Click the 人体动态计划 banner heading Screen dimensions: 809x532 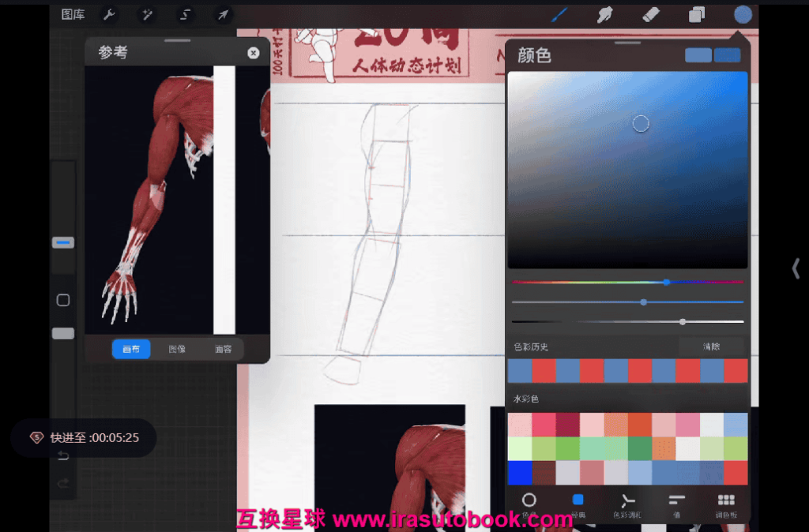pos(407,66)
